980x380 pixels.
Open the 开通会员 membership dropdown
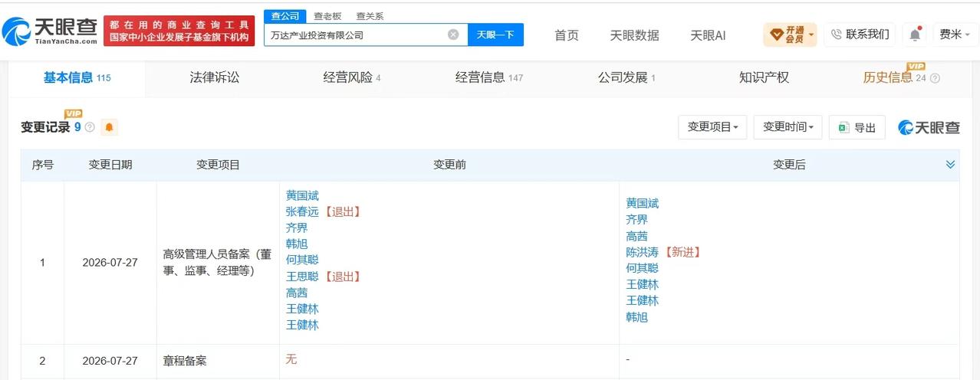(790, 34)
